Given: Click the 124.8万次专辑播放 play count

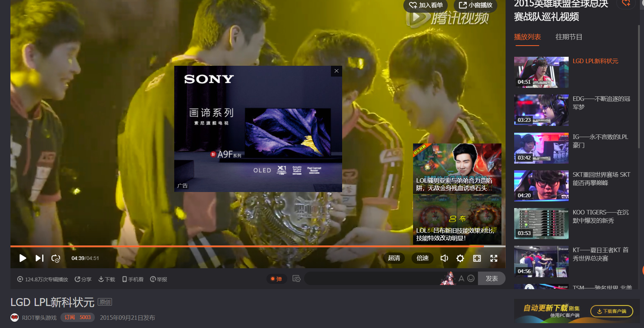Looking at the screenshot, I should click(x=43, y=279).
